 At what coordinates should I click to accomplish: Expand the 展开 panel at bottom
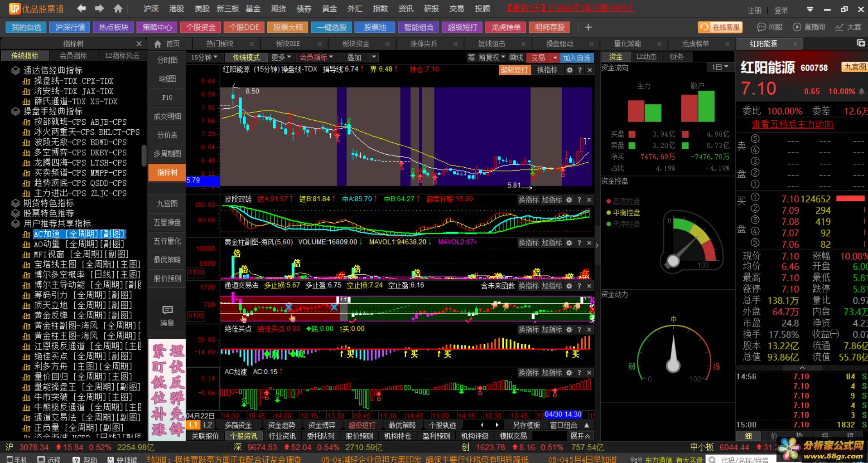[x=580, y=436]
